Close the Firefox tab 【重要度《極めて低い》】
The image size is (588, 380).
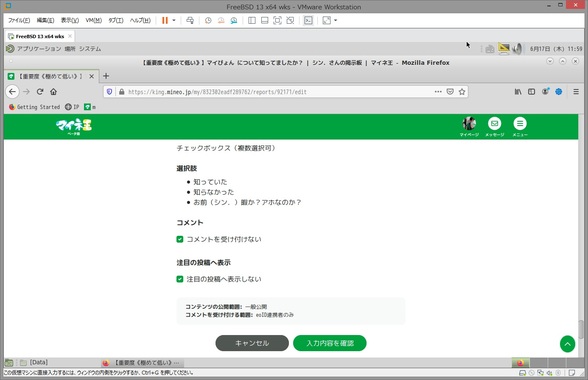[92, 76]
